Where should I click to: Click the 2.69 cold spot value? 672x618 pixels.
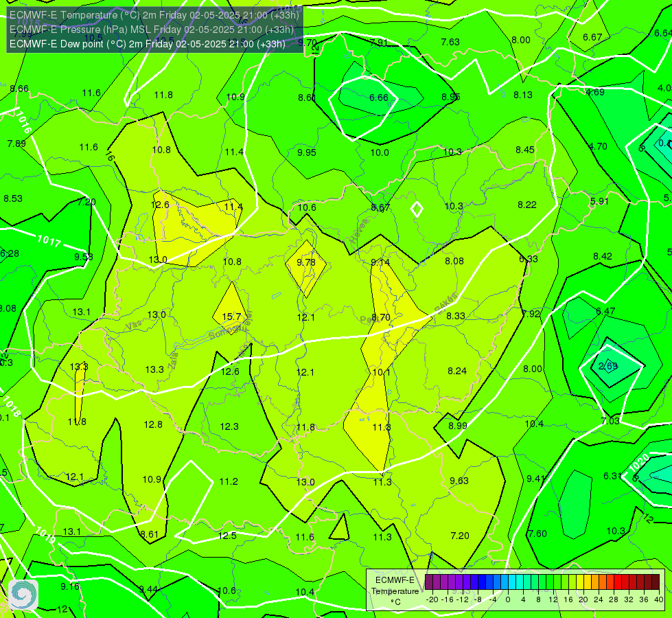pos(608,366)
